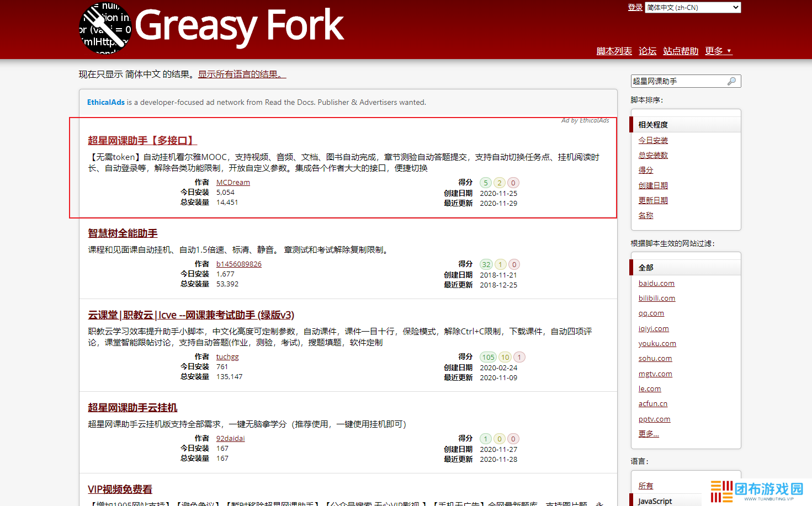Open script 超星网课助手【多接口】
This screenshot has width=812, height=506.
[142, 140]
